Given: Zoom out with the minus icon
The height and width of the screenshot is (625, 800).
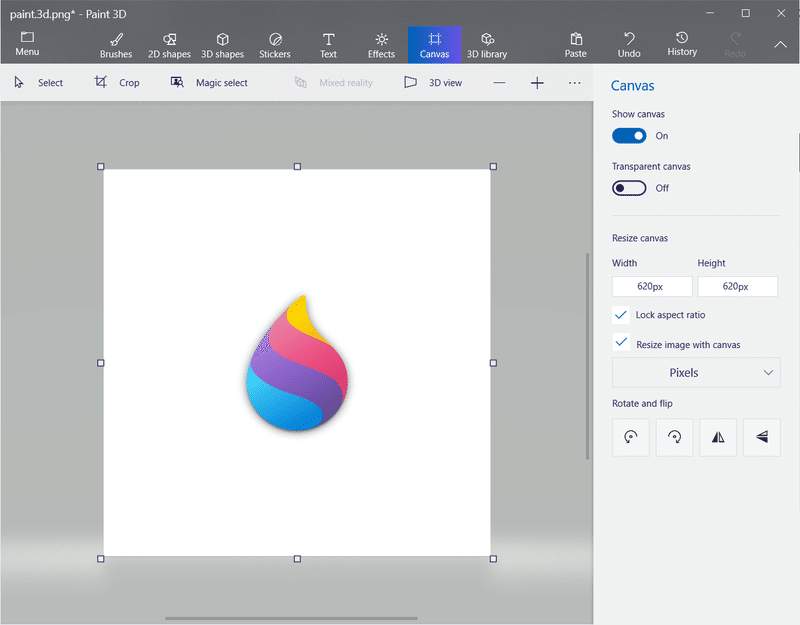Looking at the screenshot, I should click(499, 83).
